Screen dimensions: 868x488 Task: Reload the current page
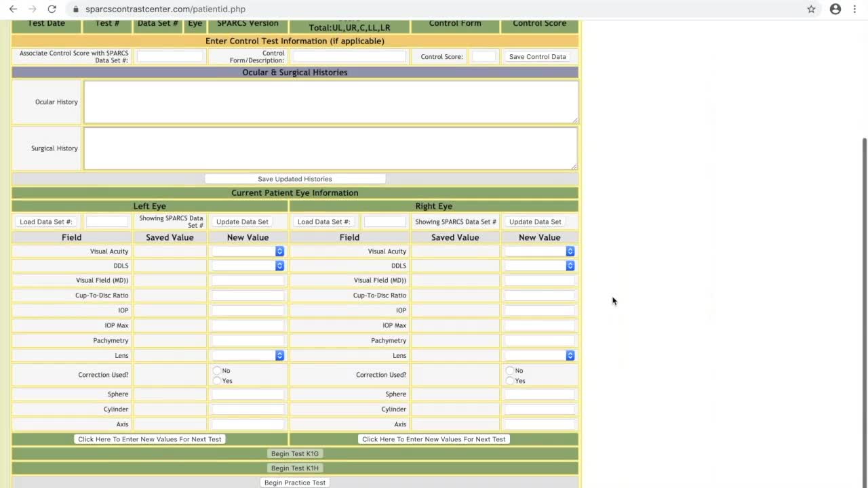[52, 9]
